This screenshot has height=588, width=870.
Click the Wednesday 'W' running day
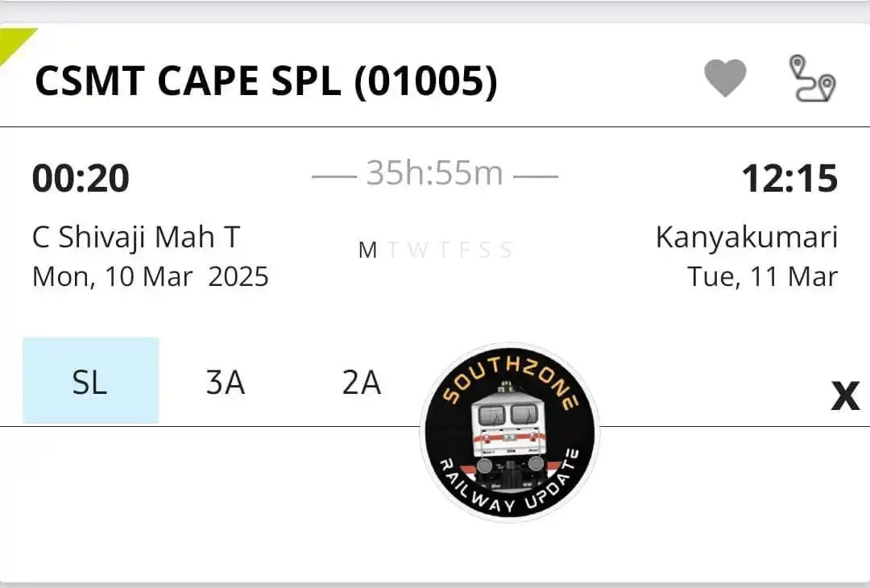pos(418,251)
